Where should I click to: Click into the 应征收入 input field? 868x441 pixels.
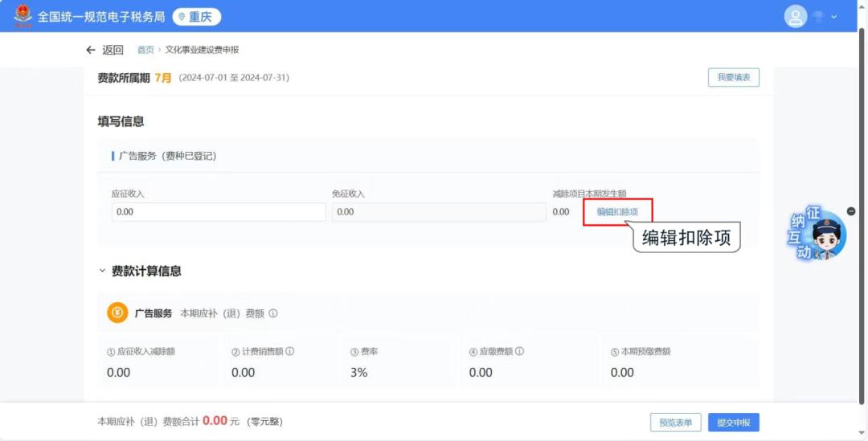point(218,212)
